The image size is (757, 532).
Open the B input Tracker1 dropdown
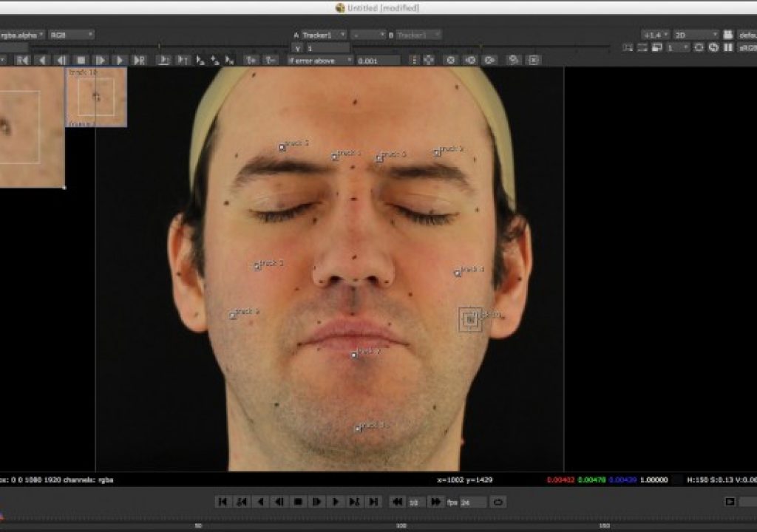tap(418, 35)
